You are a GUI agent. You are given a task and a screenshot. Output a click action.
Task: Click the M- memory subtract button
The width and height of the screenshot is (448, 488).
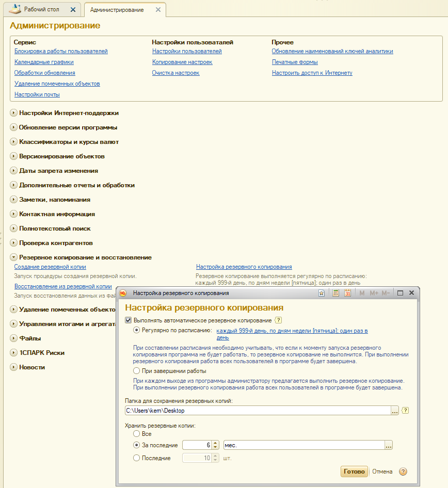point(386,293)
